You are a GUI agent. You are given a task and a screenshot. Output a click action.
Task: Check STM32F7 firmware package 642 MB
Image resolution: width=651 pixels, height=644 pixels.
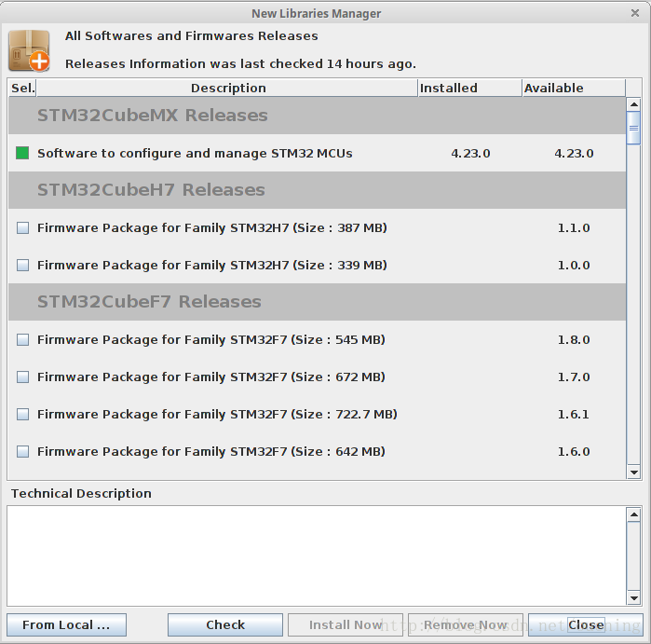tap(23, 451)
